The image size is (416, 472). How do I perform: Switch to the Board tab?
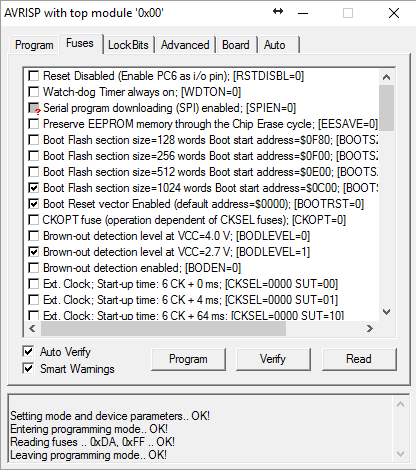point(236,45)
